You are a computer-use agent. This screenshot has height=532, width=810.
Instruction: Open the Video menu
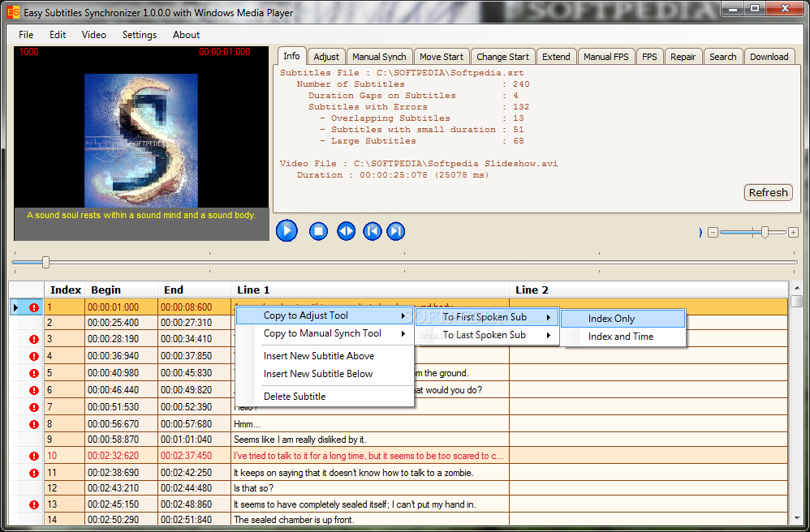[94, 35]
